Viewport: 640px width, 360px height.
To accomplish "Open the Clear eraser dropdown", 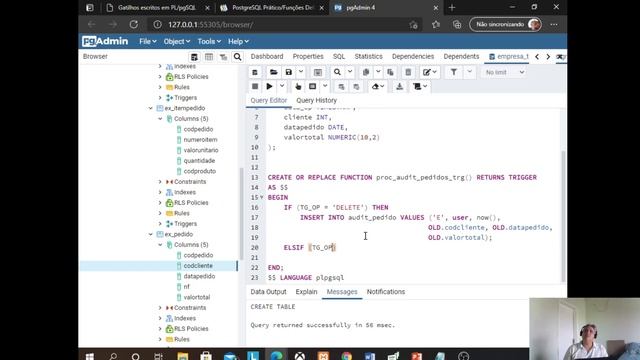I will pos(378,87).
